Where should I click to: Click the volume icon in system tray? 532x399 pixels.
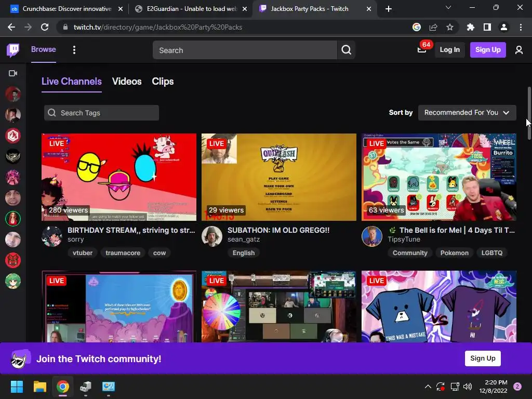pos(468,387)
